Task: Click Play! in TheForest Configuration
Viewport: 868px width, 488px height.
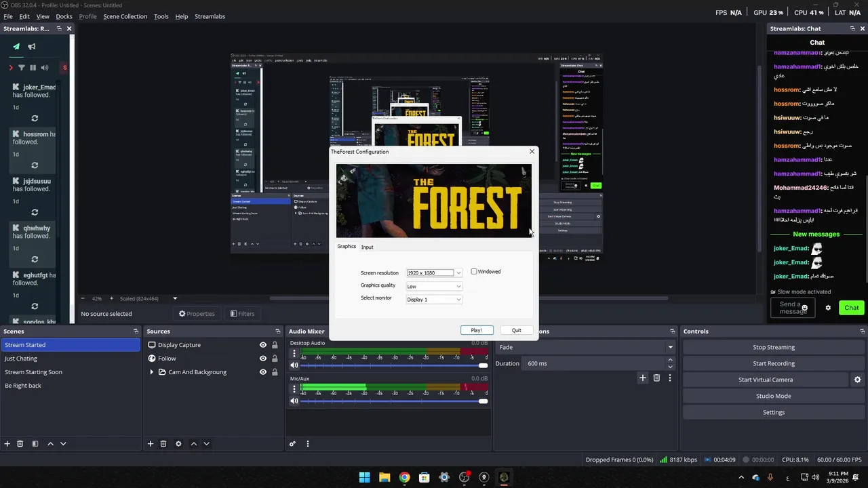Action: pos(477,330)
